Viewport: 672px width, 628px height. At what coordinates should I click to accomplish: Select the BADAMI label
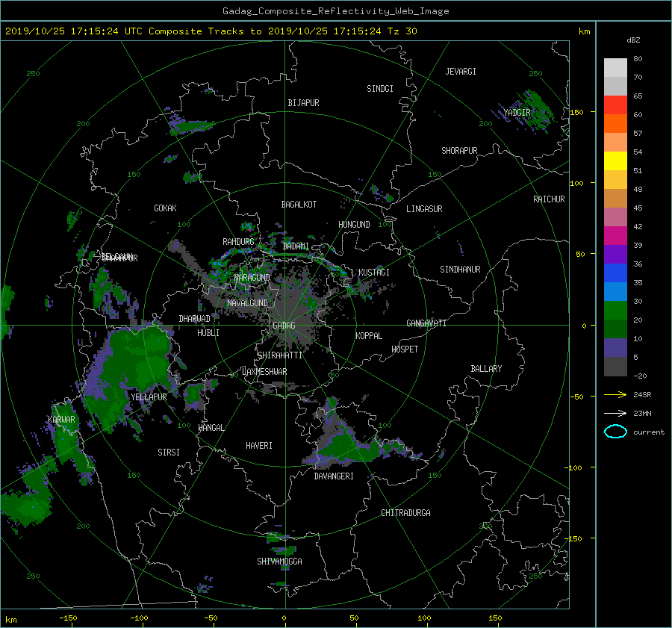[x=296, y=246]
